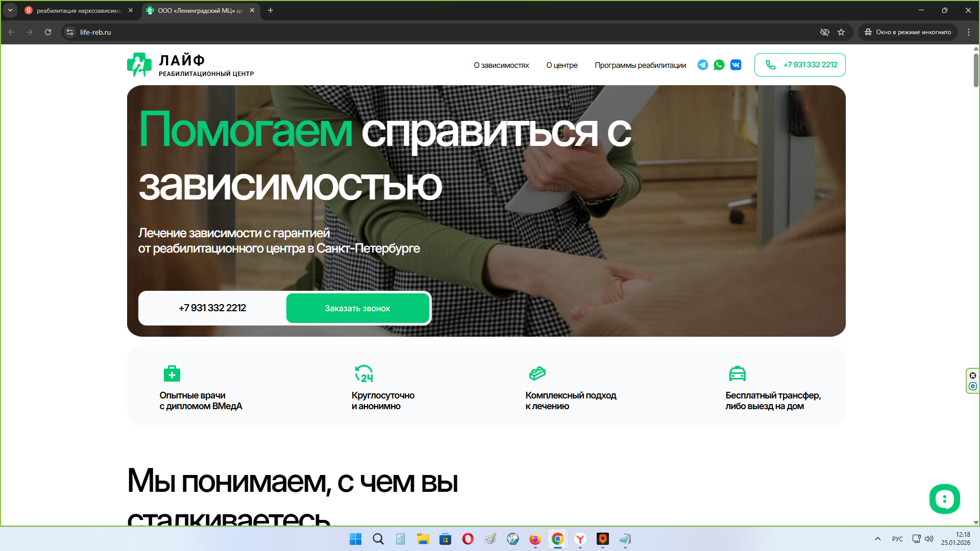Open the VK social icon

click(736, 65)
